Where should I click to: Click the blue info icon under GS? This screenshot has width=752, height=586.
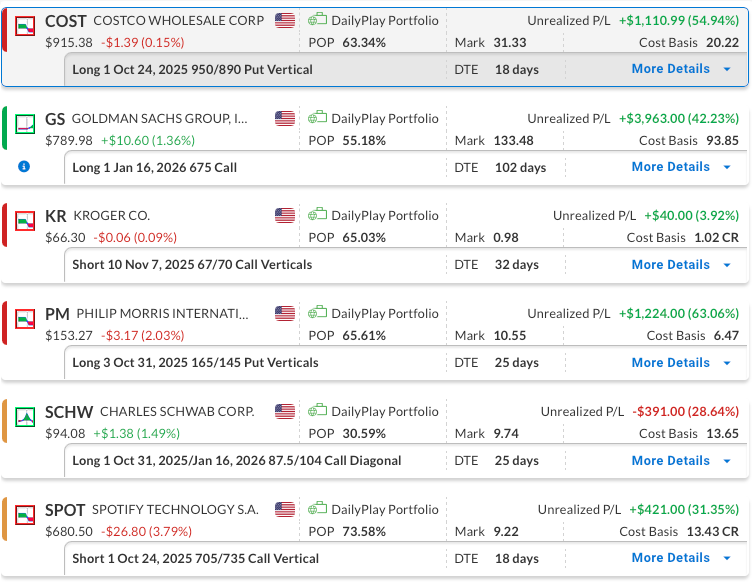[x=24, y=167]
